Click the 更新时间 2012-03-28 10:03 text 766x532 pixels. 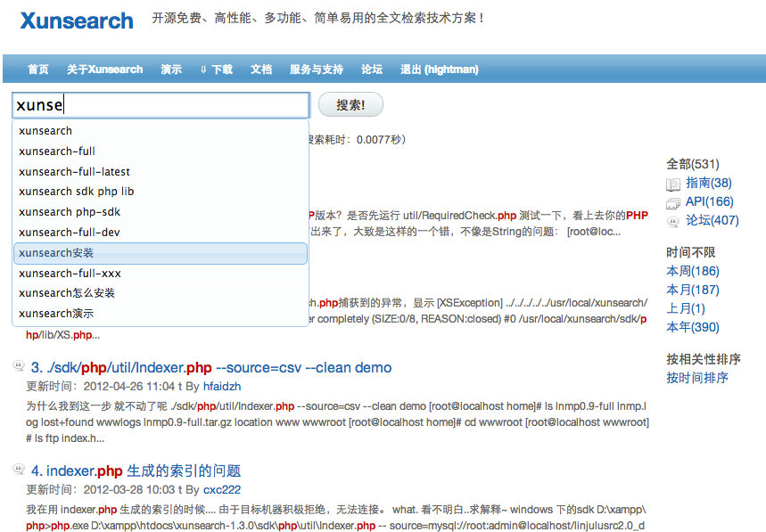click(x=100, y=490)
